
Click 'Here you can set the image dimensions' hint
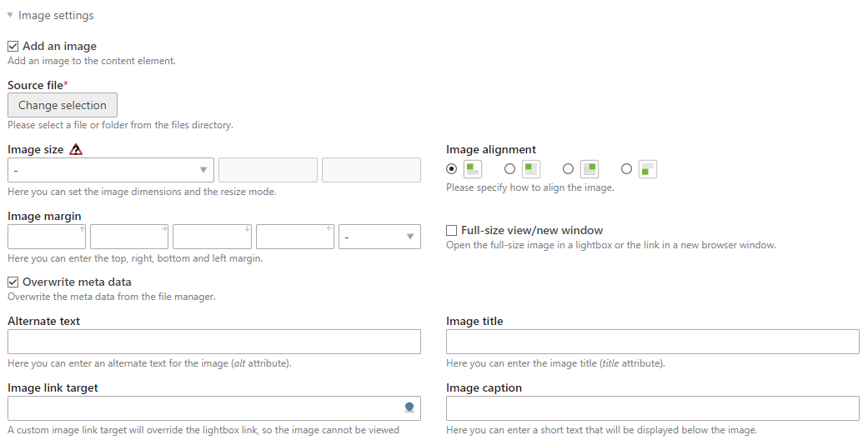coord(143,192)
